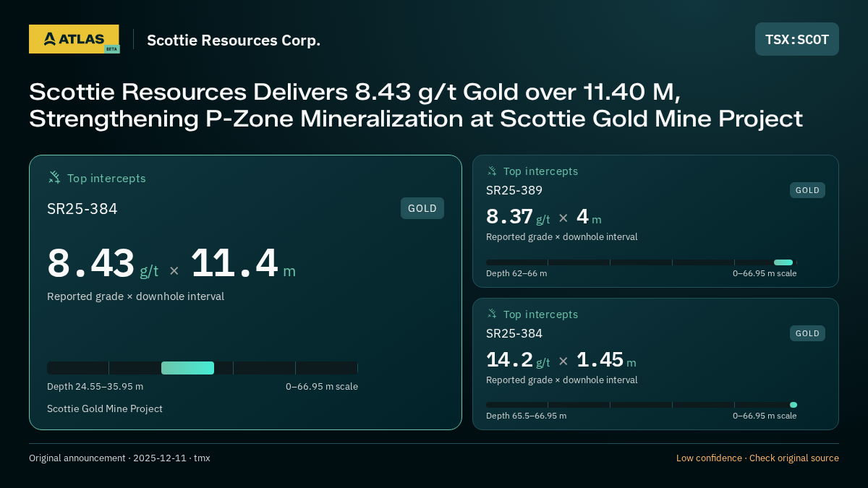Click the 8.43 g/t grade value
The image size is (868, 488).
tap(103, 264)
